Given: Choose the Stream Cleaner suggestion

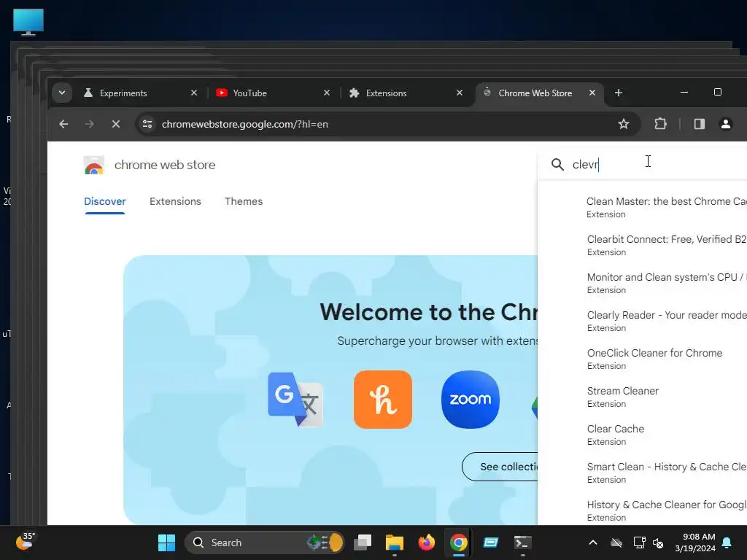Looking at the screenshot, I should [643, 397].
